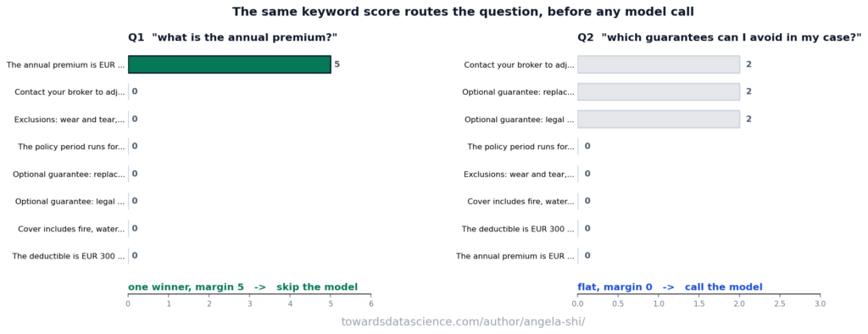This screenshot has height=334, width=868.
Task: Click value label 5 beside green bar
Action: tap(337, 64)
